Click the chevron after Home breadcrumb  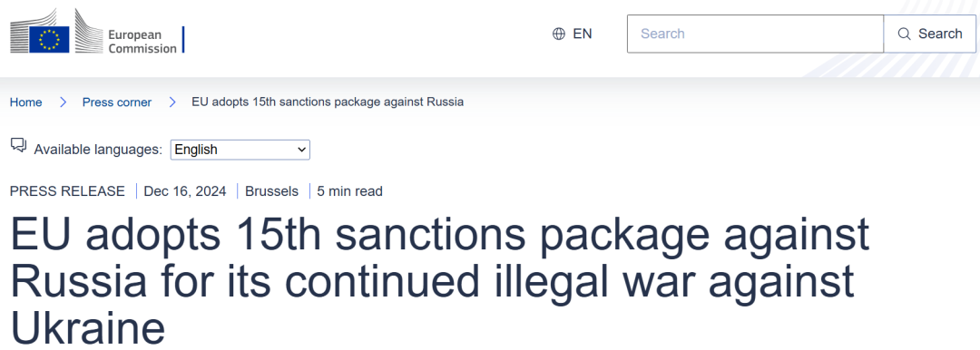click(63, 102)
